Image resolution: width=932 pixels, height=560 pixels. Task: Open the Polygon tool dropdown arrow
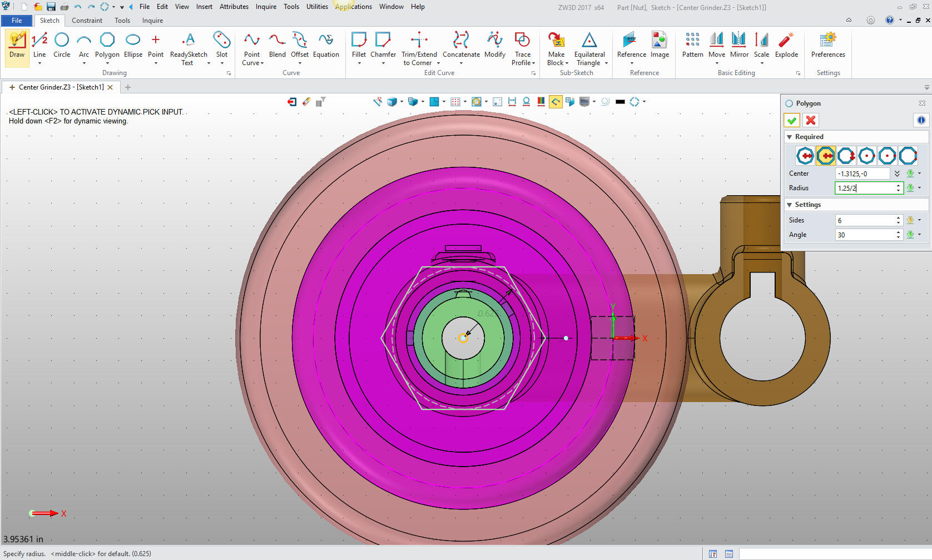(x=107, y=63)
